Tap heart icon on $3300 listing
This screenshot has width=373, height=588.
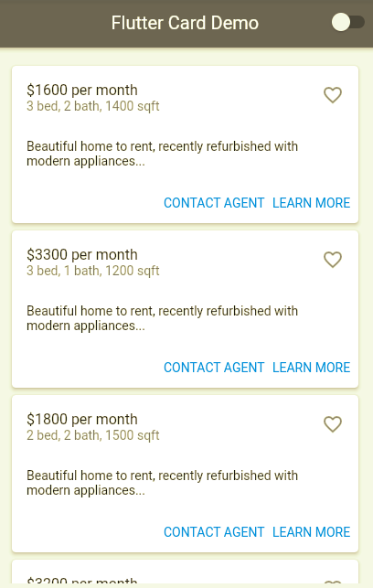point(333,260)
